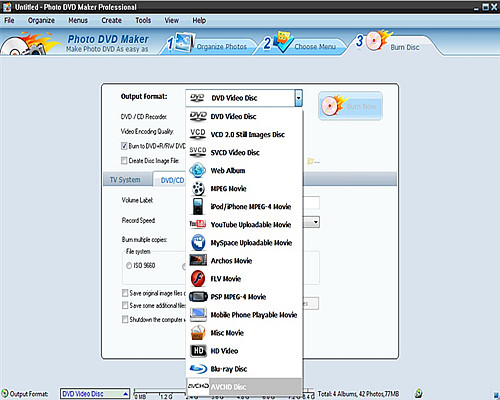Viewport: 500px width, 400px height.
Task: Select Blu-ray Disc output format
Action: coord(244,368)
